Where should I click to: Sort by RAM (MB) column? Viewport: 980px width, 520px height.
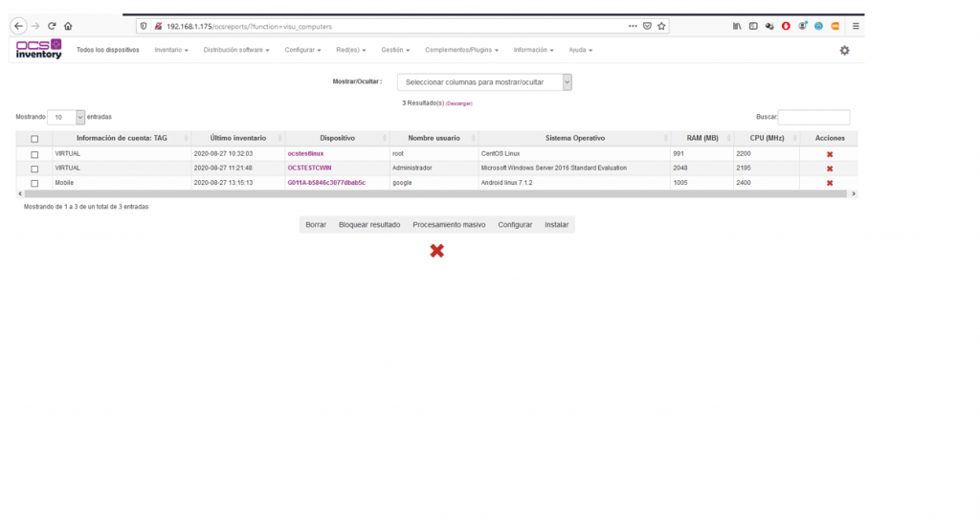click(702, 138)
